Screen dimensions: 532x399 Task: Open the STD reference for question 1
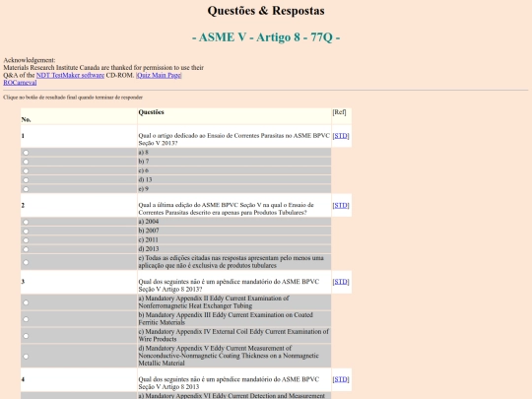pos(341,136)
